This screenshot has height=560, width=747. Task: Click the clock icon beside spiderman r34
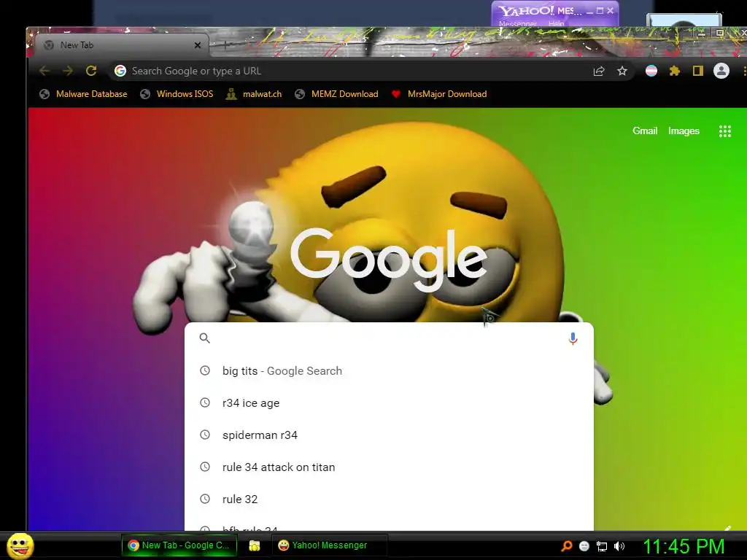205,435
